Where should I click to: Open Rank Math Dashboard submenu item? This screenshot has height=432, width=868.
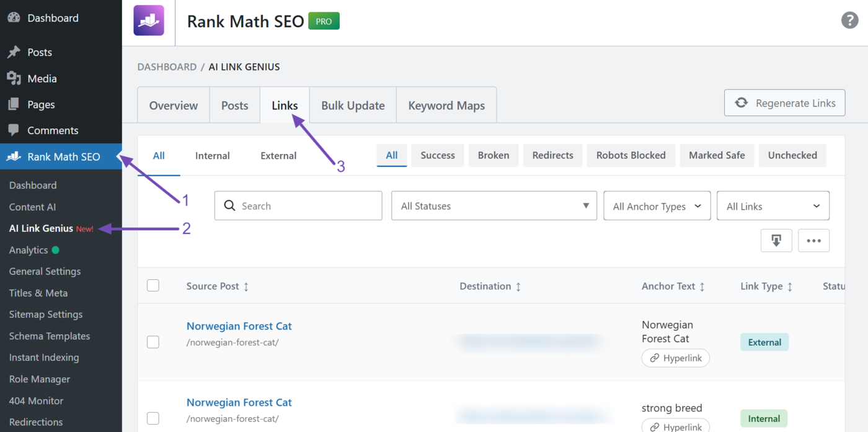tap(33, 185)
